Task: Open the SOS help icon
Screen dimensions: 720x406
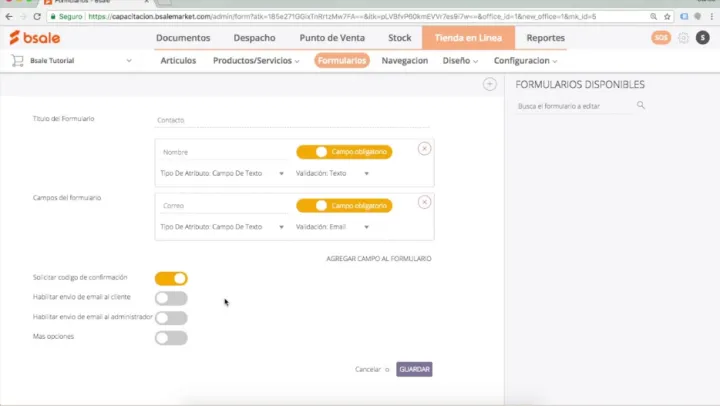Action: 660,38
